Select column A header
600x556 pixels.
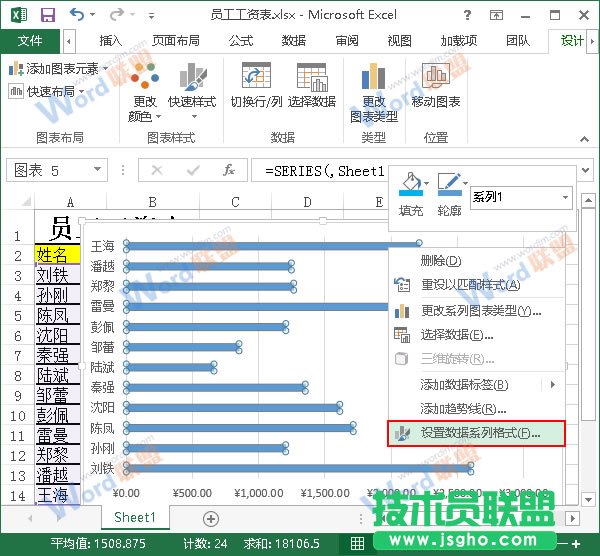(70, 201)
